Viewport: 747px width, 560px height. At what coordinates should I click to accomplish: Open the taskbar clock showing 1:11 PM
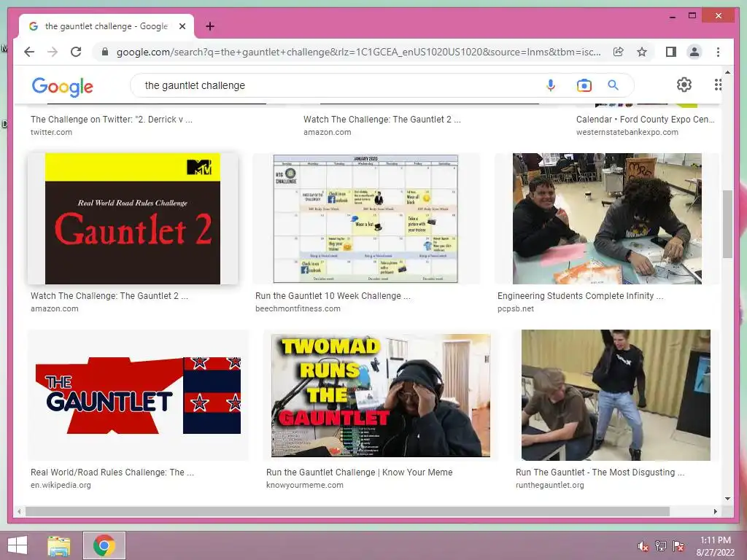[x=716, y=546]
